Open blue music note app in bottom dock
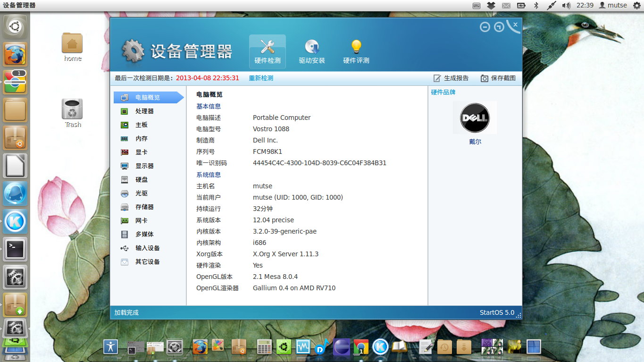 click(322, 347)
